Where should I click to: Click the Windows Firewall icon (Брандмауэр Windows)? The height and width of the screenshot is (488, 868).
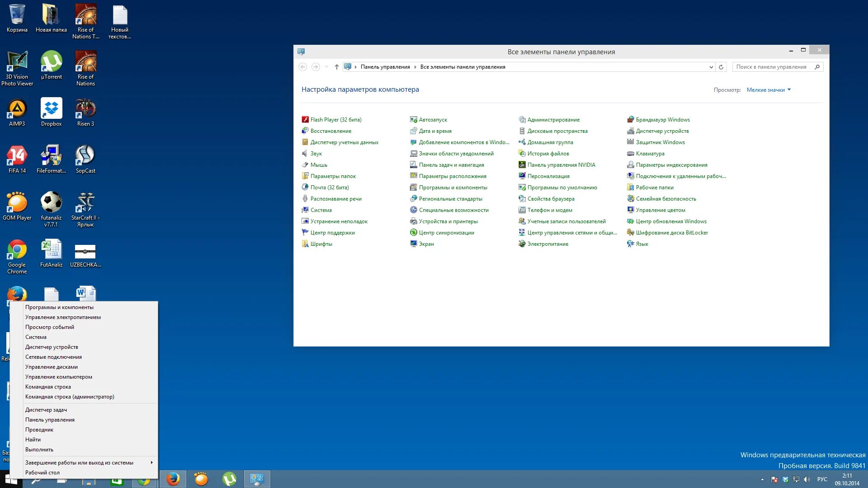pos(631,120)
